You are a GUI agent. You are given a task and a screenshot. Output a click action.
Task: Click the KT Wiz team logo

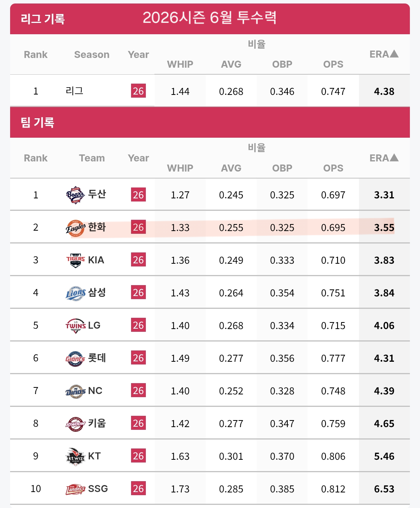coord(75,456)
